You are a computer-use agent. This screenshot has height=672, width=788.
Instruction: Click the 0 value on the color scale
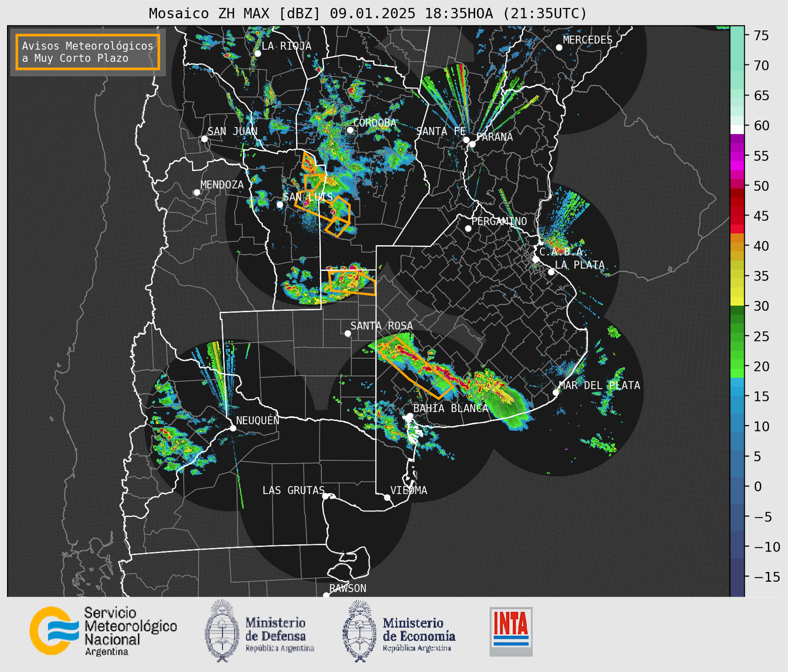coord(758,486)
